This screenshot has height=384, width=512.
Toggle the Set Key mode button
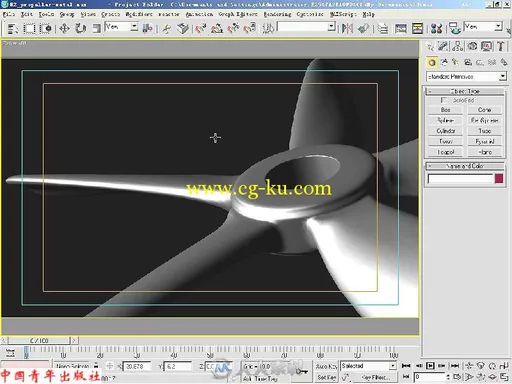pyautogui.click(x=326, y=377)
